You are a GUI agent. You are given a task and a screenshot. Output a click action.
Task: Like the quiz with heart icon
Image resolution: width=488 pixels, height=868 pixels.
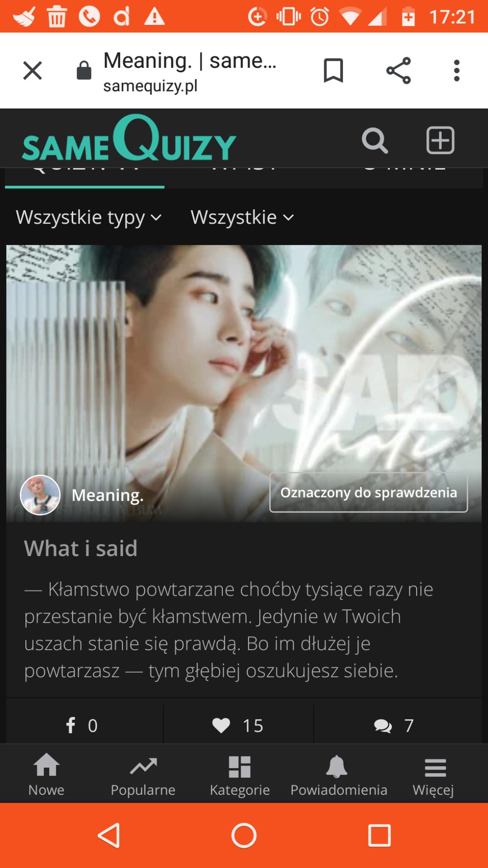(238, 725)
